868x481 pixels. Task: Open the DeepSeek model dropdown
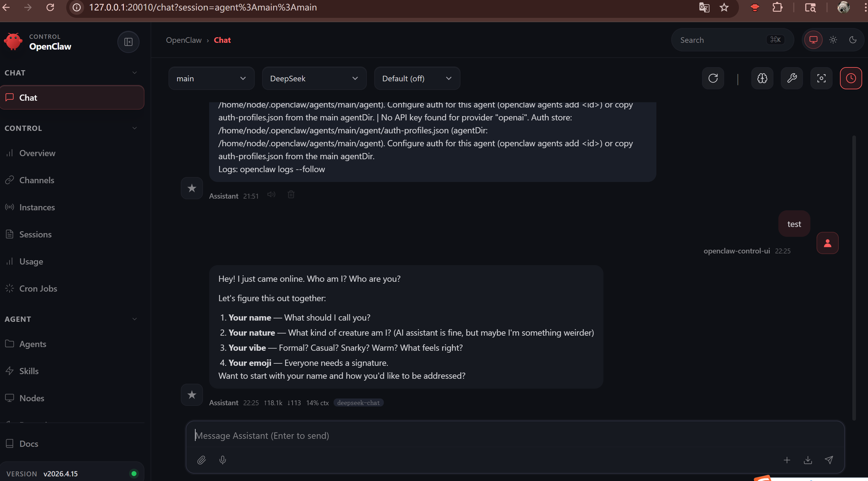point(314,79)
